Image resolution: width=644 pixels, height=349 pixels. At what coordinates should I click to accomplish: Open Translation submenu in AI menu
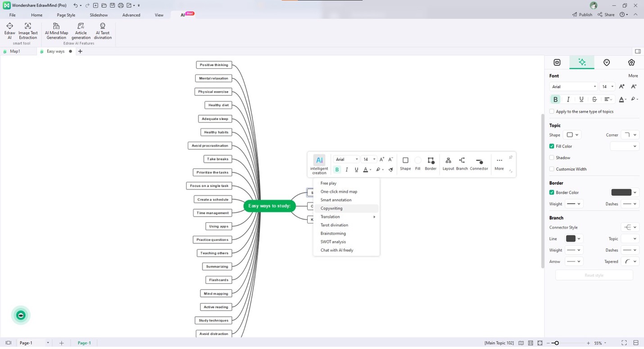click(x=346, y=217)
